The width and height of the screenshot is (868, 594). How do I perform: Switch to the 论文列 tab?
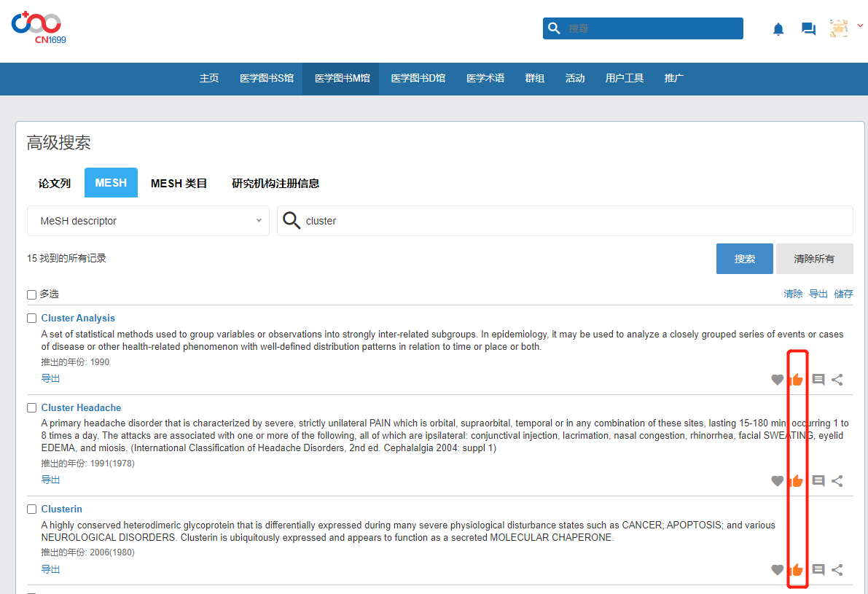[x=55, y=183]
